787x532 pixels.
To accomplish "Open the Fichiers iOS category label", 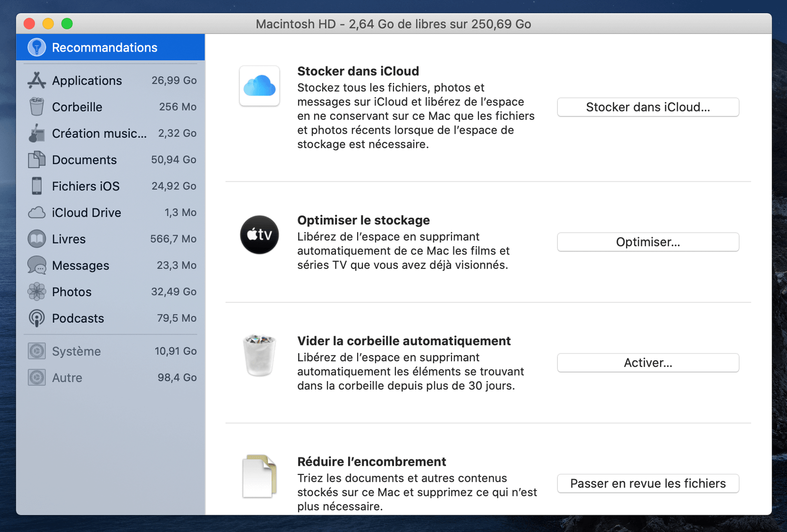I will click(86, 186).
